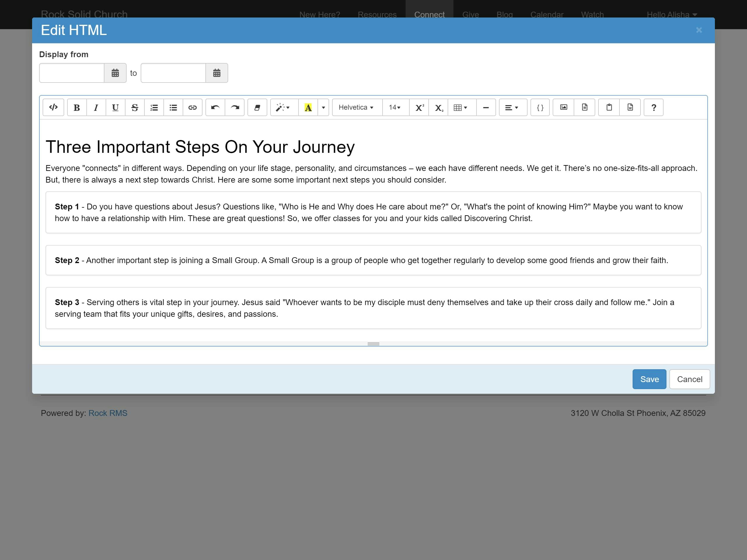This screenshot has height=560, width=747.
Task: Open the editor help
Action: (x=653, y=107)
